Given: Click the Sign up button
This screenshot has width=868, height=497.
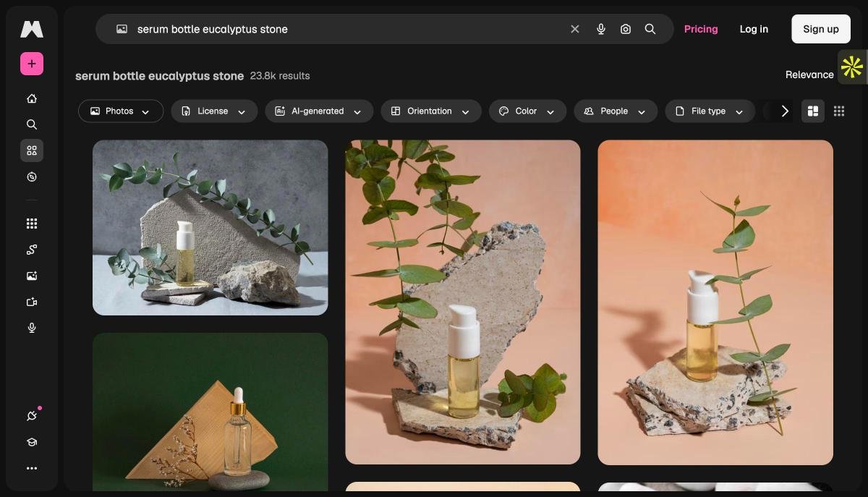Looking at the screenshot, I should pos(821,29).
